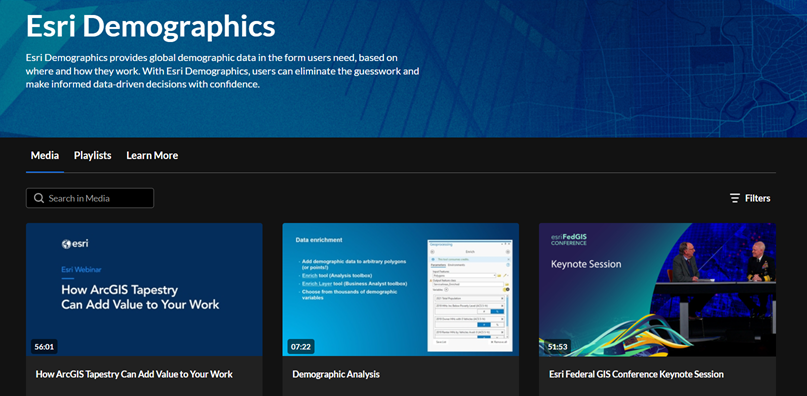Switch to the Playlists tab
This screenshot has width=807, height=396.
93,156
